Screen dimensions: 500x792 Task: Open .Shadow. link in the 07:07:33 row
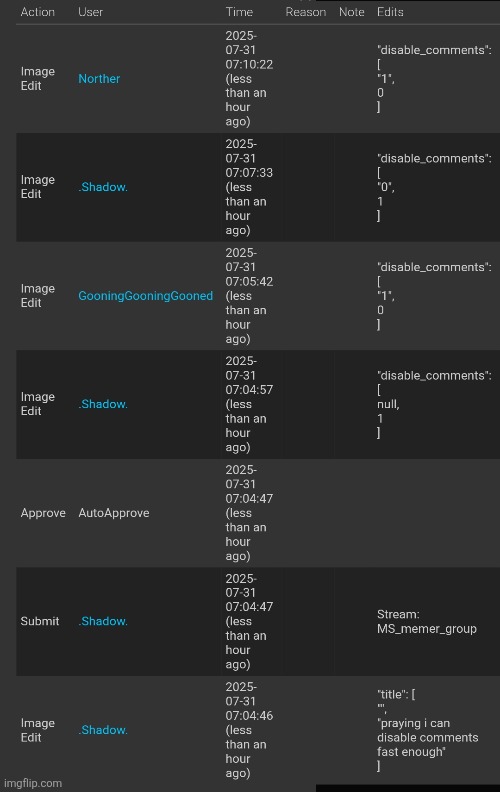[103, 187]
